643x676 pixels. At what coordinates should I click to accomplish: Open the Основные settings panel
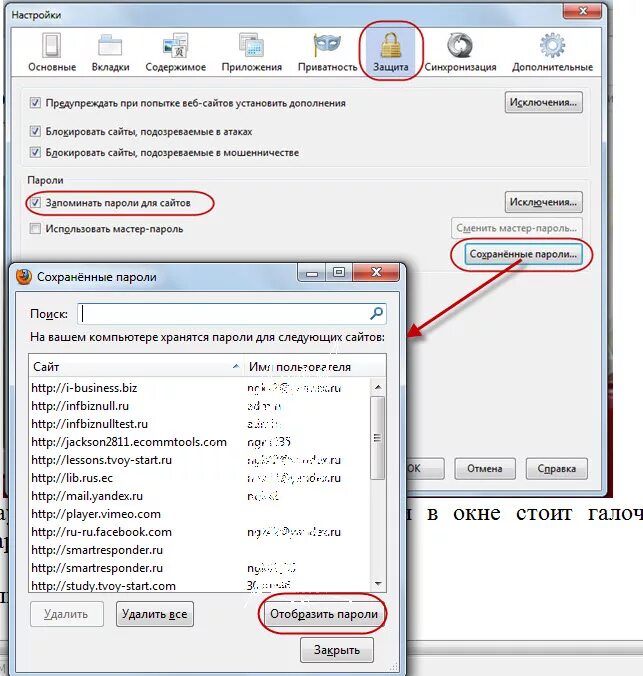click(52, 53)
